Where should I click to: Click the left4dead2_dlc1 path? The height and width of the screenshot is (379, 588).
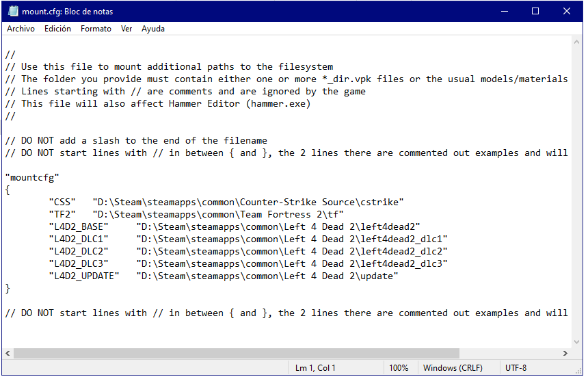292,239
